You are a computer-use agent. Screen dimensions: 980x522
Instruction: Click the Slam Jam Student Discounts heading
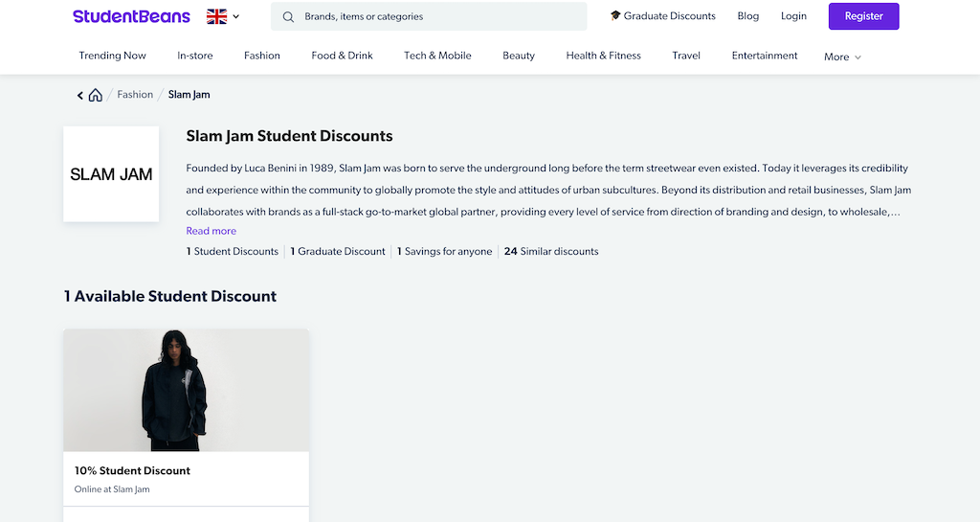pos(289,136)
